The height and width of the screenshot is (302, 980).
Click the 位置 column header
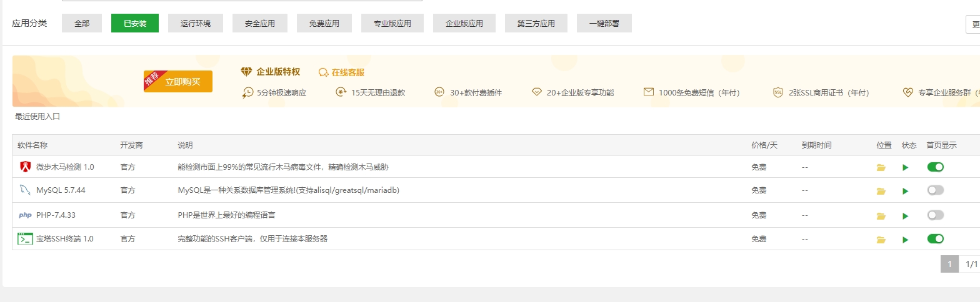884,145
